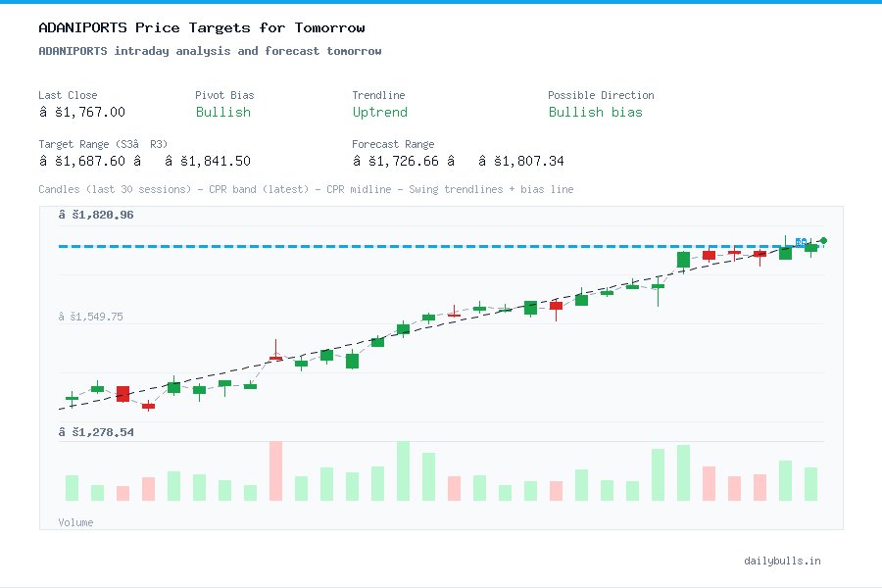Click the rightmost volume bar
This screenshot has height=588, width=882.
point(810,484)
